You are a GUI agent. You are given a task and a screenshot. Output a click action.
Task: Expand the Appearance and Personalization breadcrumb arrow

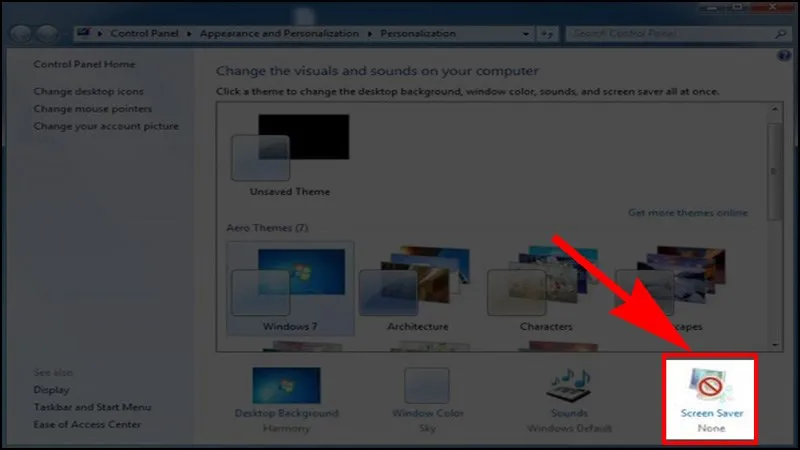click(367, 33)
